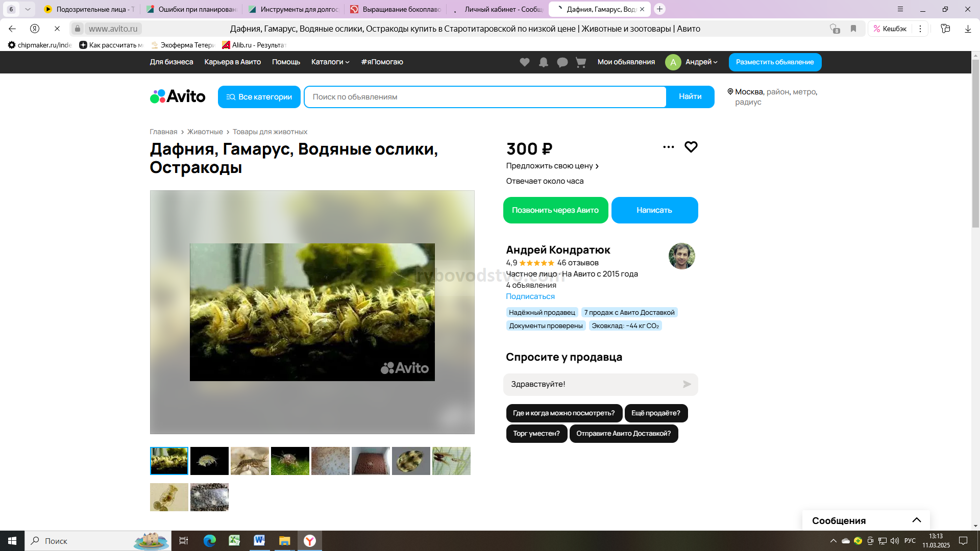This screenshot has height=551, width=980.
Task: Toggle the browser bookmark icon
Action: [x=853, y=29]
